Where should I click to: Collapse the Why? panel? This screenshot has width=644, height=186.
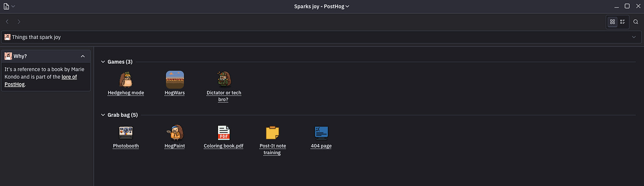83,56
